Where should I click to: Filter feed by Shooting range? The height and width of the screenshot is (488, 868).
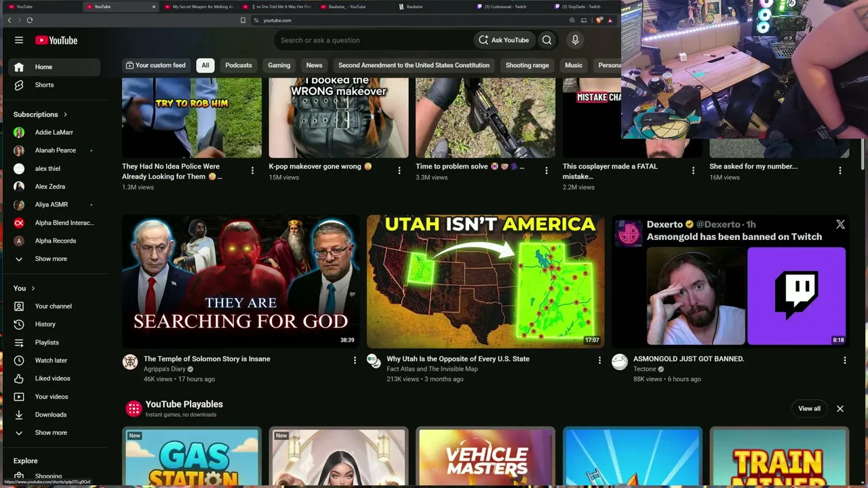(x=527, y=65)
